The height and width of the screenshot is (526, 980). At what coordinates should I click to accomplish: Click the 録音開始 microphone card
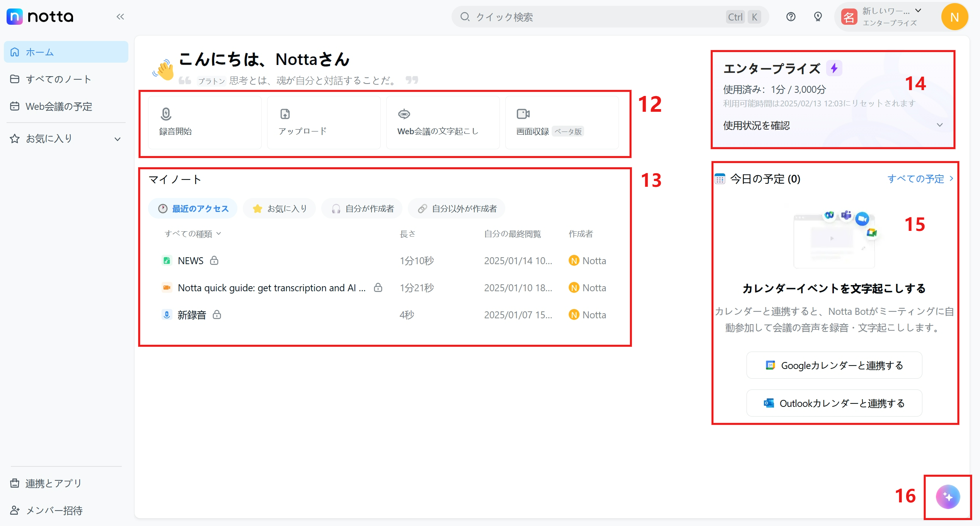[x=205, y=122]
